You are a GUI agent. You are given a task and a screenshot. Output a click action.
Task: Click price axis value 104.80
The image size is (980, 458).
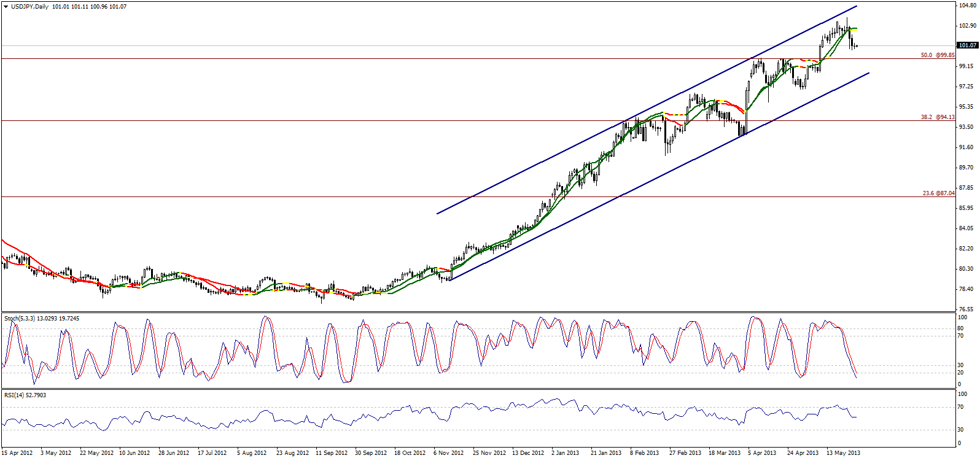tap(967, 6)
